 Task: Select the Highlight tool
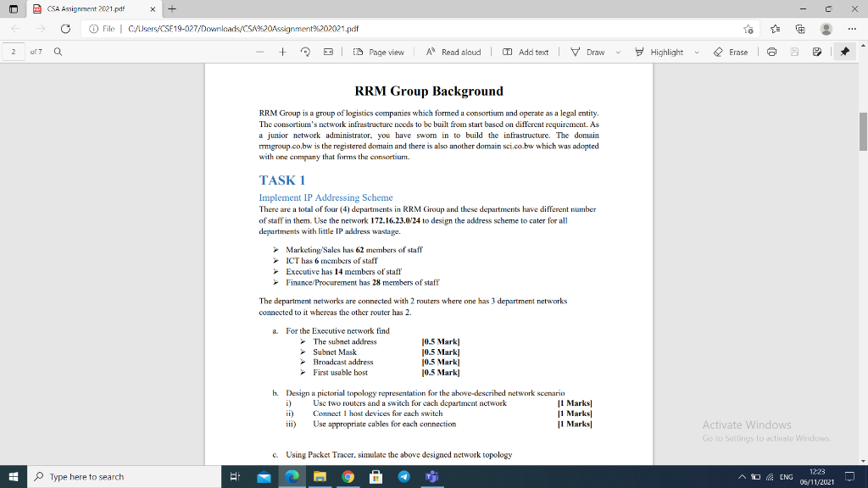pyautogui.click(x=666, y=51)
